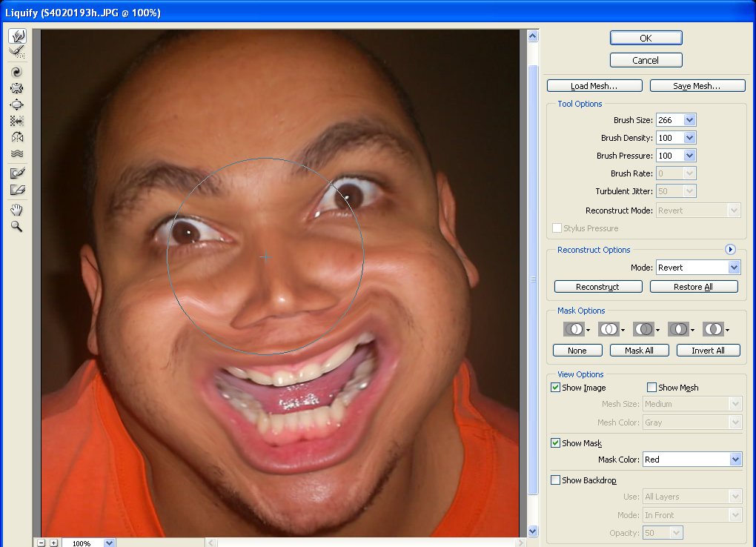
Task: Click the Brush Rate value field
Action: [x=670, y=173]
